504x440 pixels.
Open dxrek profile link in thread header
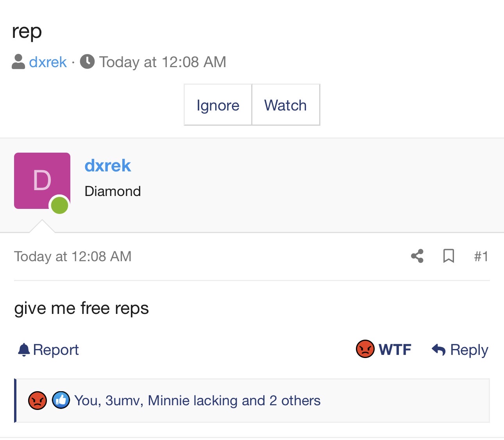point(48,62)
